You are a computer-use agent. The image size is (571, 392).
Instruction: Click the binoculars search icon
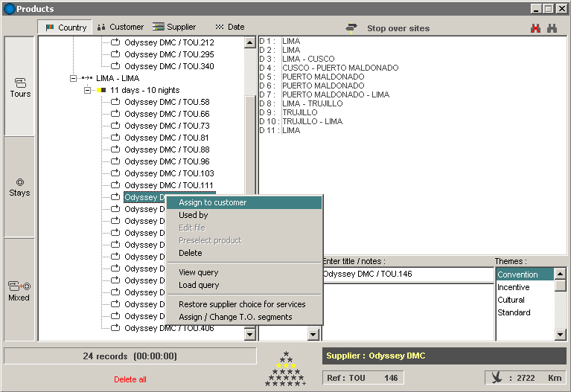[x=552, y=28]
